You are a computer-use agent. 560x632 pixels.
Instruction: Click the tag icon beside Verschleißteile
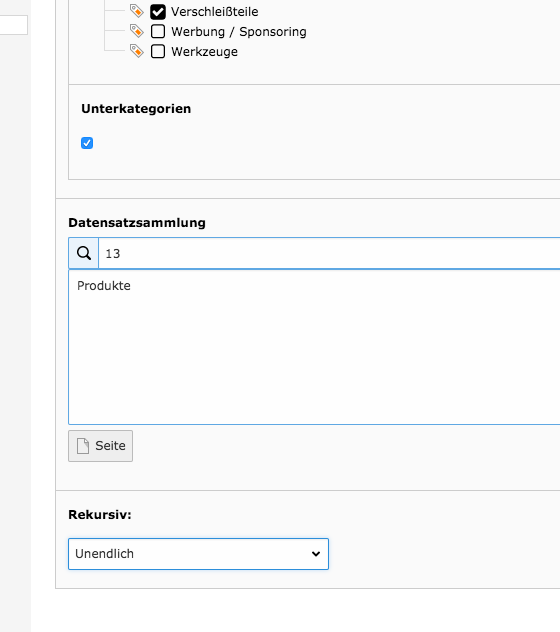point(137,11)
